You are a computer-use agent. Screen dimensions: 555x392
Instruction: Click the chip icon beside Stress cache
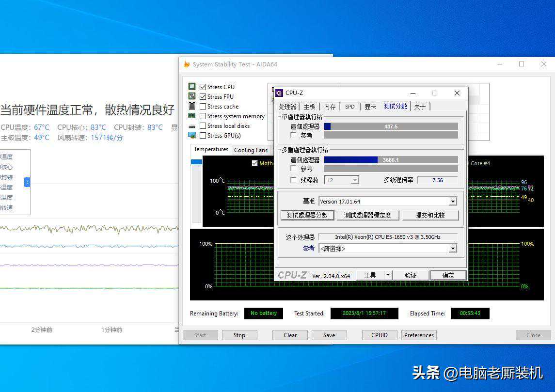tap(192, 106)
